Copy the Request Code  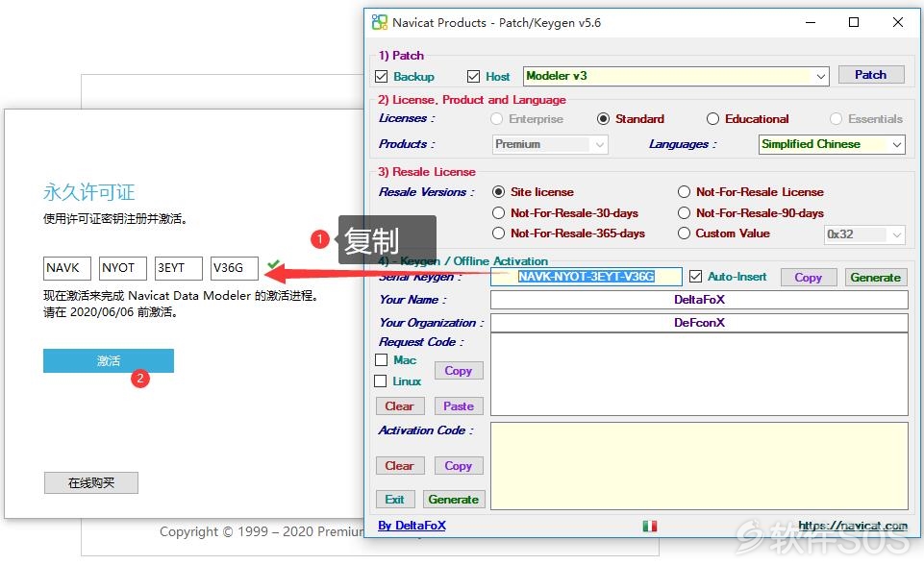(x=459, y=371)
